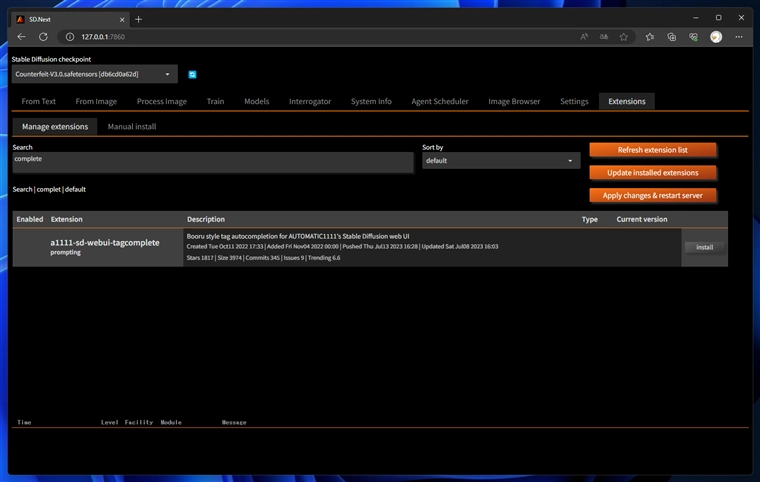This screenshot has width=760, height=482.
Task: Open read aloud icon in address bar
Action: pyautogui.click(x=584, y=37)
